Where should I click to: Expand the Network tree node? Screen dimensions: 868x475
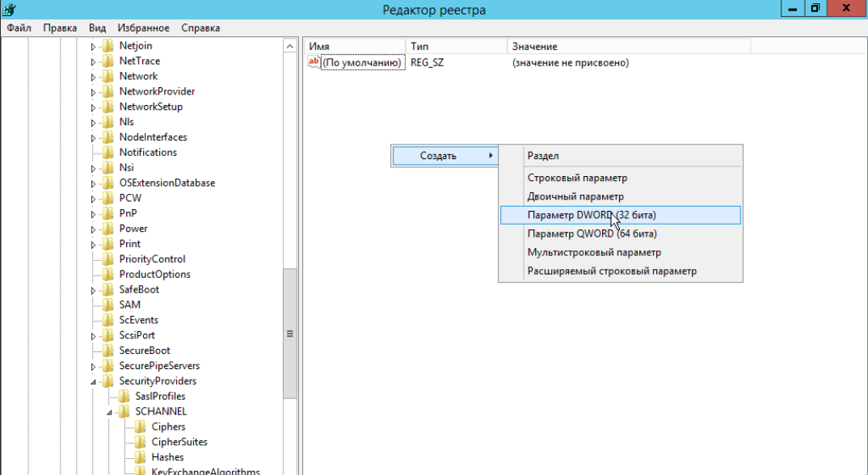click(93, 77)
